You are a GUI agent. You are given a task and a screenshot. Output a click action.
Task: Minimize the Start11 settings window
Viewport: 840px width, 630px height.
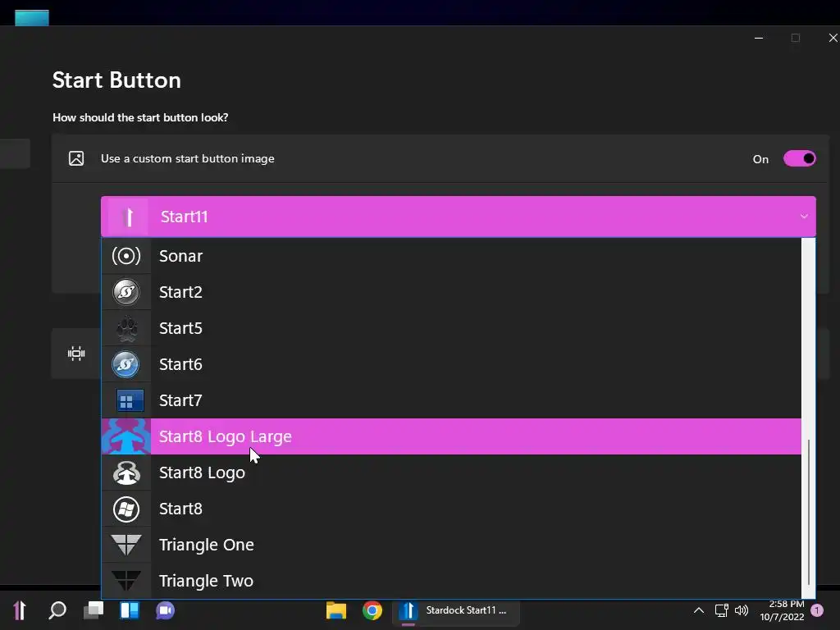point(759,38)
